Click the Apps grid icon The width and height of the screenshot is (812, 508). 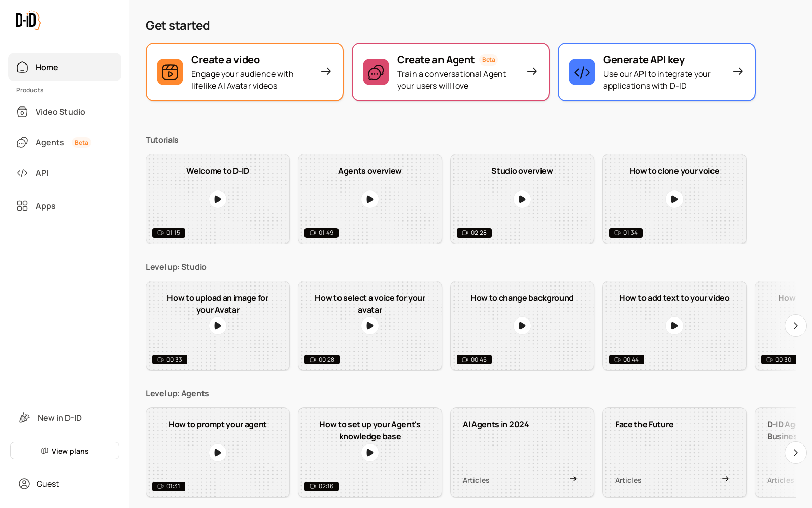coord(22,206)
